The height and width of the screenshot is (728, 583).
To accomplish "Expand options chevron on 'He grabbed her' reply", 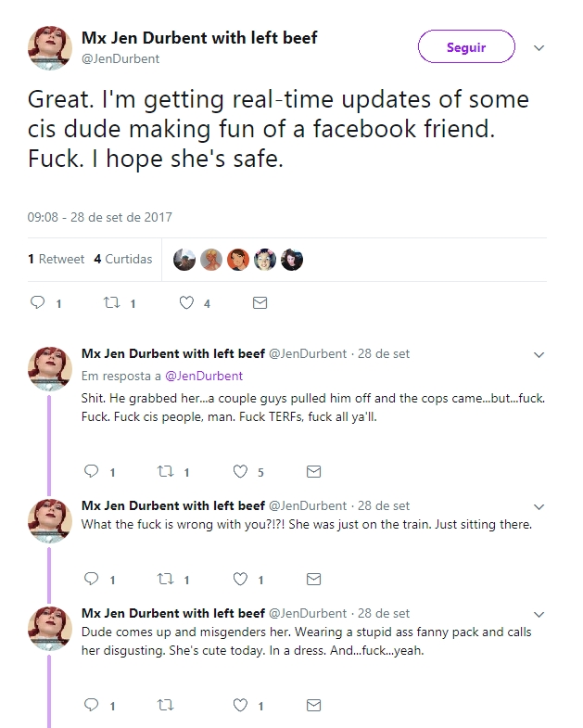I will (x=539, y=354).
